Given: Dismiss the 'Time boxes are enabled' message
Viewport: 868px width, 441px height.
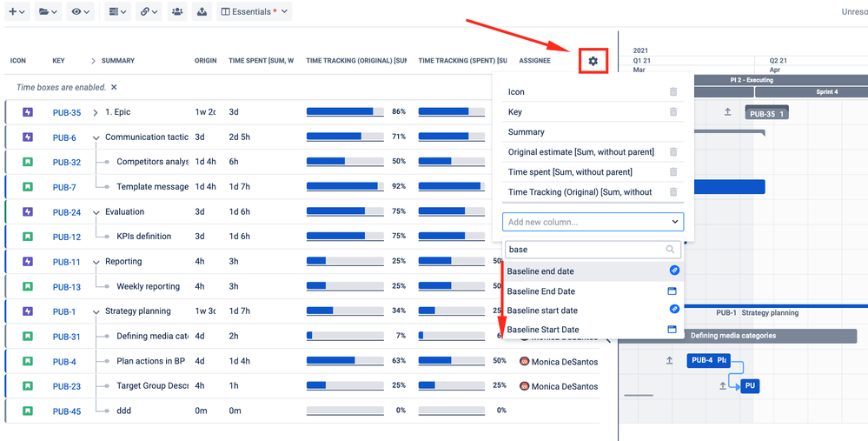Looking at the screenshot, I should [114, 87].
